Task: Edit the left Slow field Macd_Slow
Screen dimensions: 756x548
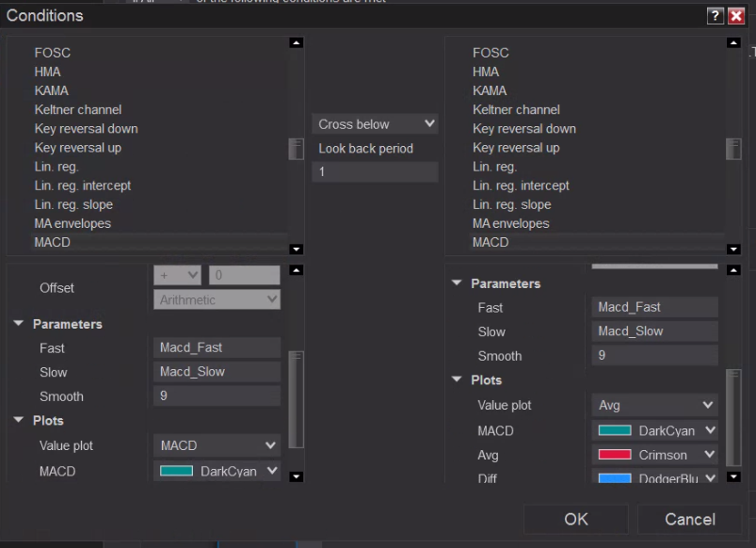Action: coord(217,371)
